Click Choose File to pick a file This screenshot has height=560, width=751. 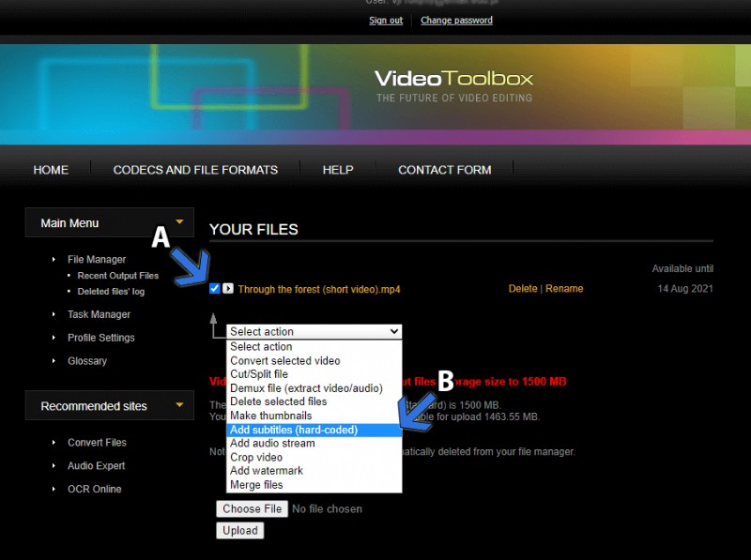[252, 508]
